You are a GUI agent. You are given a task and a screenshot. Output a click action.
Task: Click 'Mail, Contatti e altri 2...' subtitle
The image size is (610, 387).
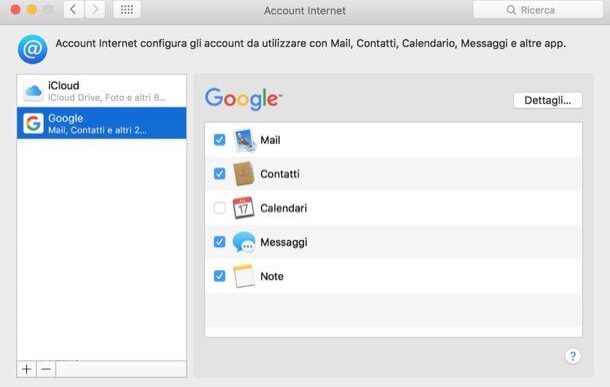(x=97, y=130)
